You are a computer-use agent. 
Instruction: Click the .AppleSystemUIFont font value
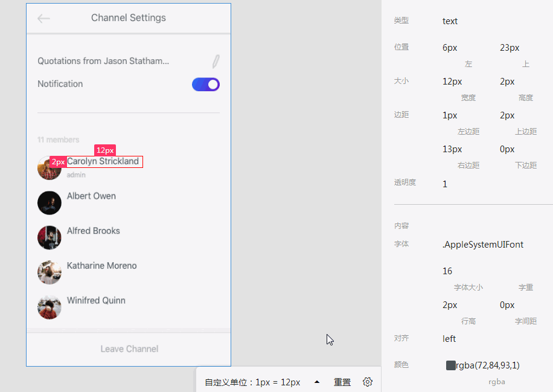pos(483,245)
